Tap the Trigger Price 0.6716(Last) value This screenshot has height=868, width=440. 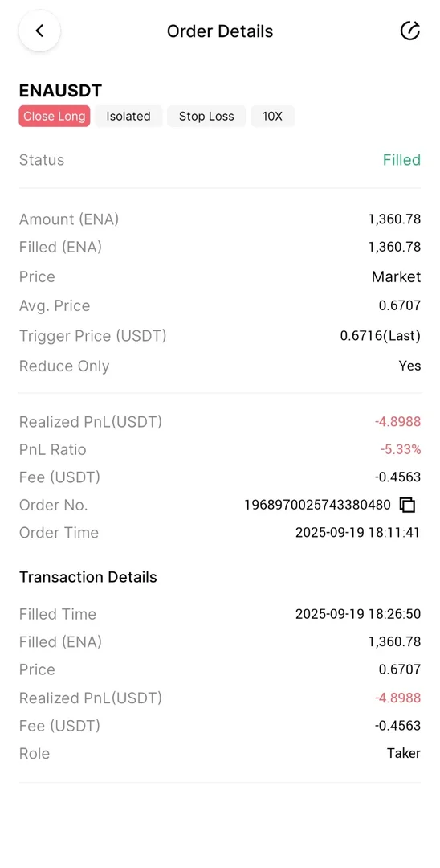pyautogui.click(x=381, y=336)
